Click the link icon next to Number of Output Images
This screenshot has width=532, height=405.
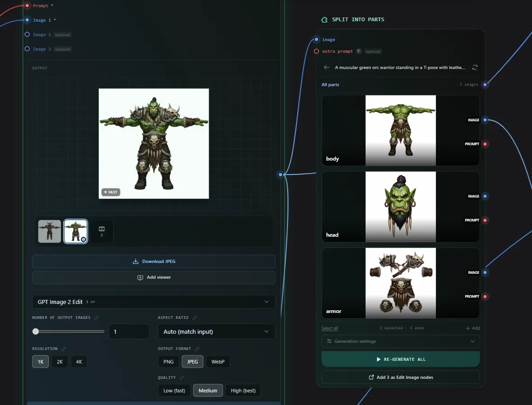pyautogui.click(x=96, y=318)
